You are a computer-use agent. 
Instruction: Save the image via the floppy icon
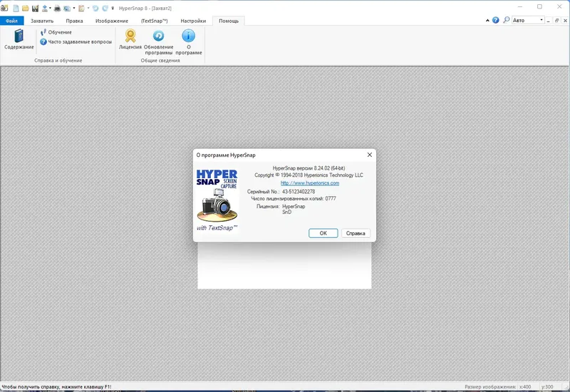point(35,8)
